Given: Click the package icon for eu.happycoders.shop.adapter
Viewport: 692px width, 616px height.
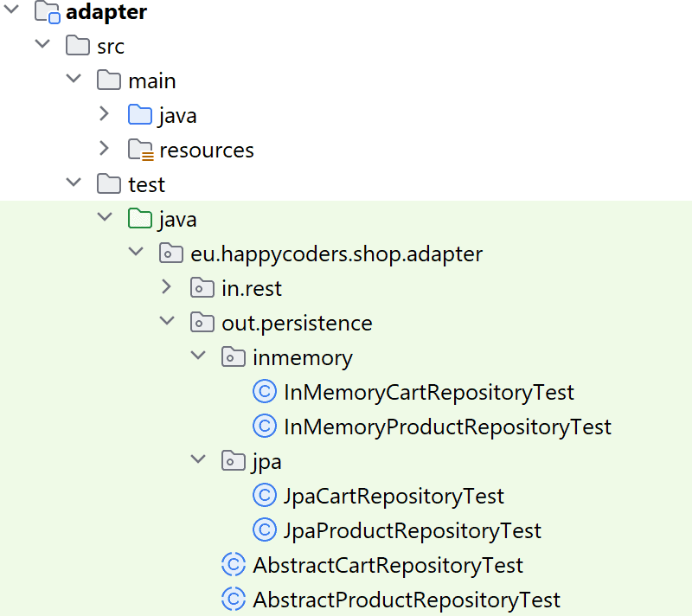Looking at the screenshot, I should pos(171,253).
